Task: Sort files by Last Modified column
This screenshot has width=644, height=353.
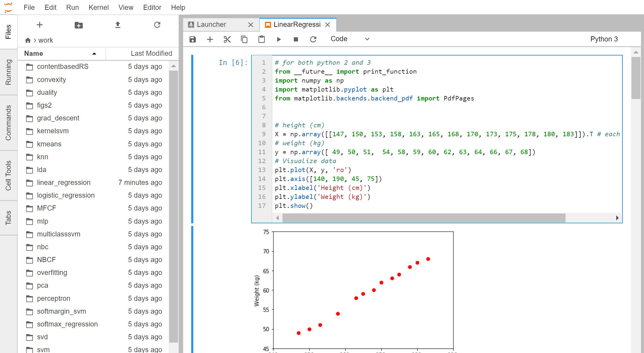Action: click(x=151, y=53)
